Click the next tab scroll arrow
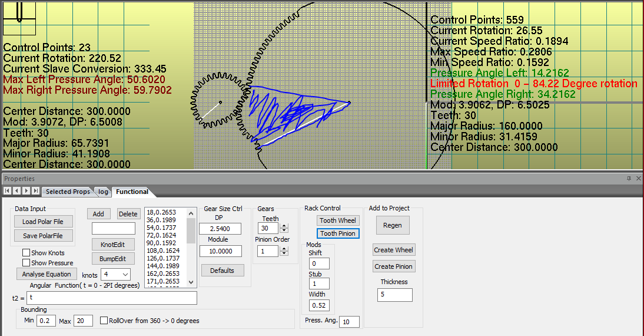This screenshot has height=336, width=644. click(26, 191)
